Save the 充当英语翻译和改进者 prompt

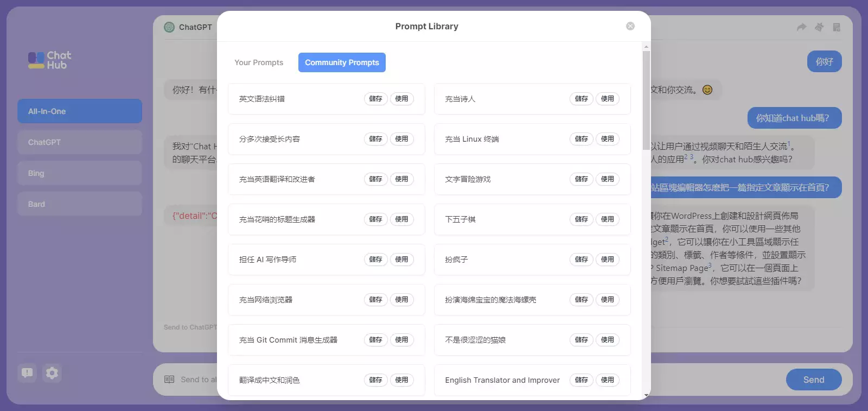tap(375, 179)
